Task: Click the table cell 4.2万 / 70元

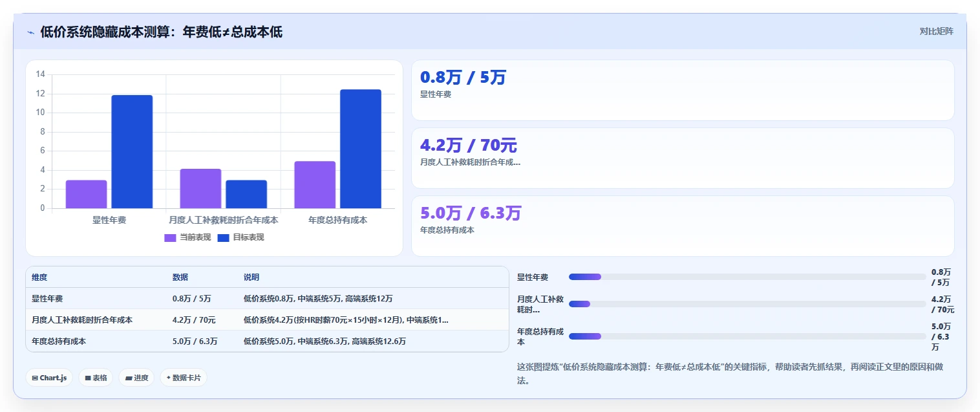Action: click(194, 320)
